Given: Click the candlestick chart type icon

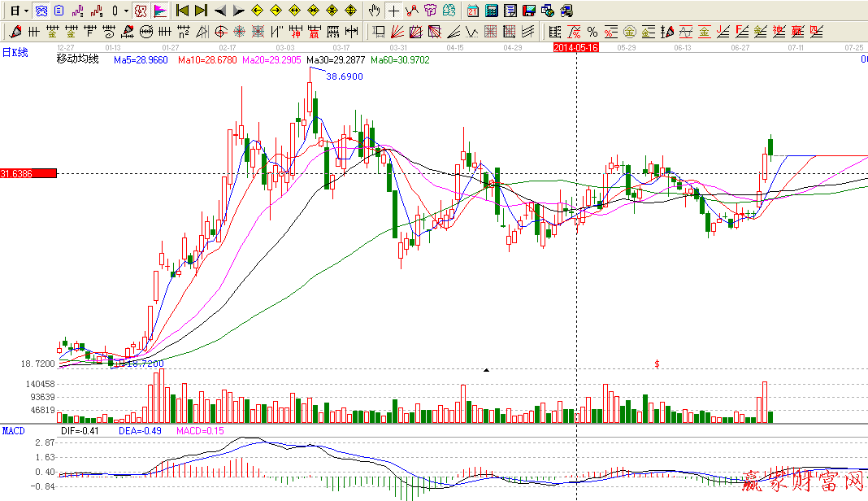Looking at the screenshot, I should 115,11.
